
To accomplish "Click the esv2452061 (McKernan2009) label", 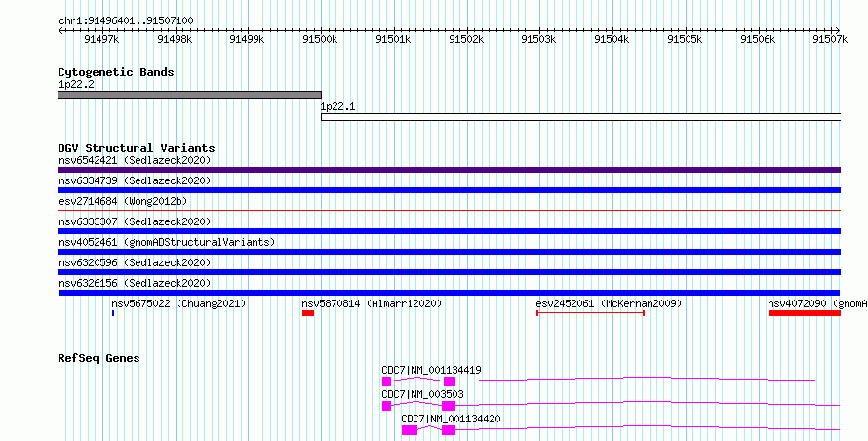I will click(609, 303).
